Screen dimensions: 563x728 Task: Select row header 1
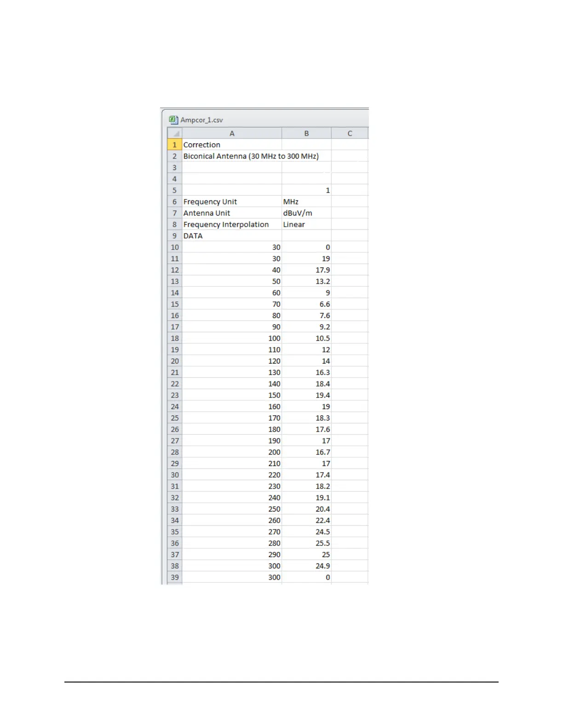pos(175,145)
